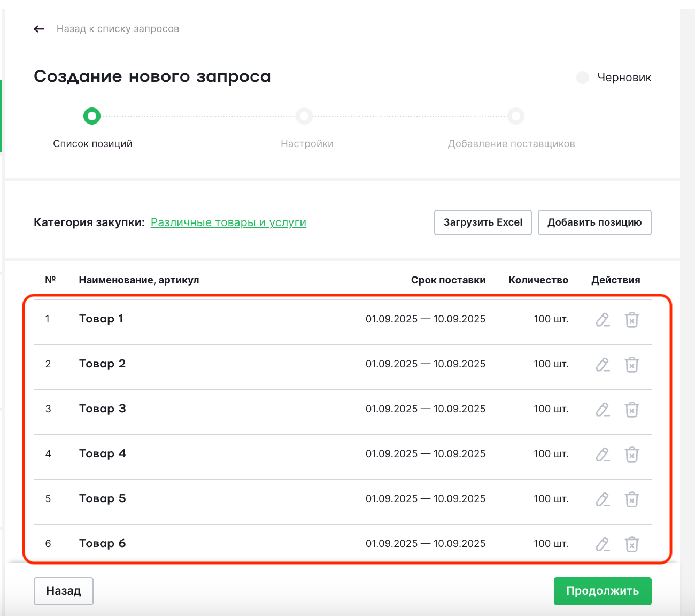Screen dimensions: 695x616
Task: Click the Количество column header
Action: [x=538, y=280]
